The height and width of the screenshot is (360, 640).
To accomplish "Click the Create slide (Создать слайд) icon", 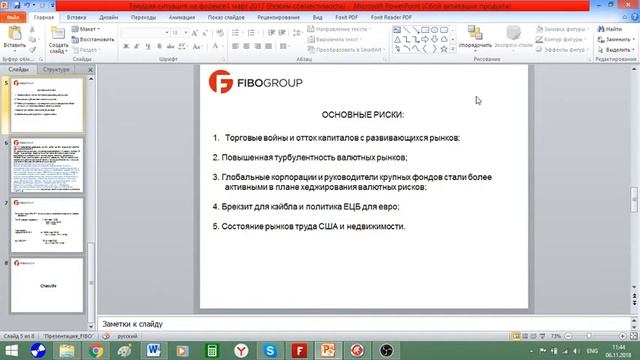I will (x=58, y=34).
